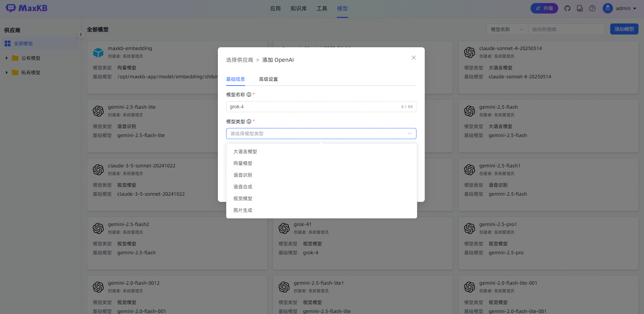
Task: Click the 升级 upgrade button
Action: coord(544,8)
